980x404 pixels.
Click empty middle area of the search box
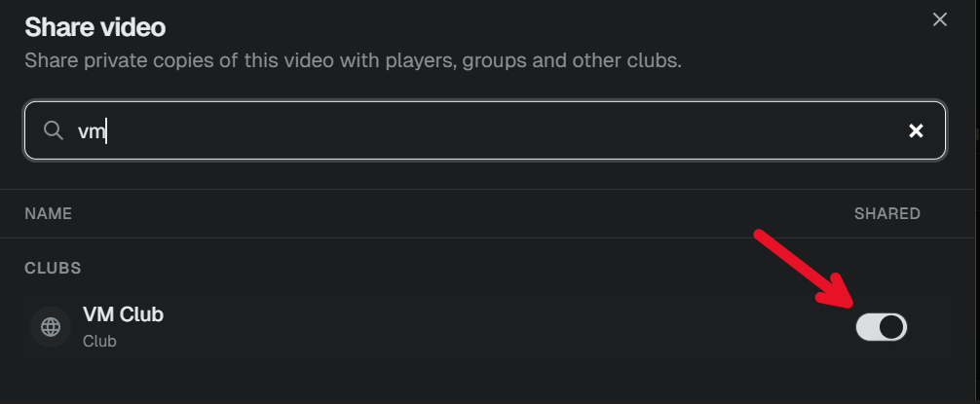[500, 130]
